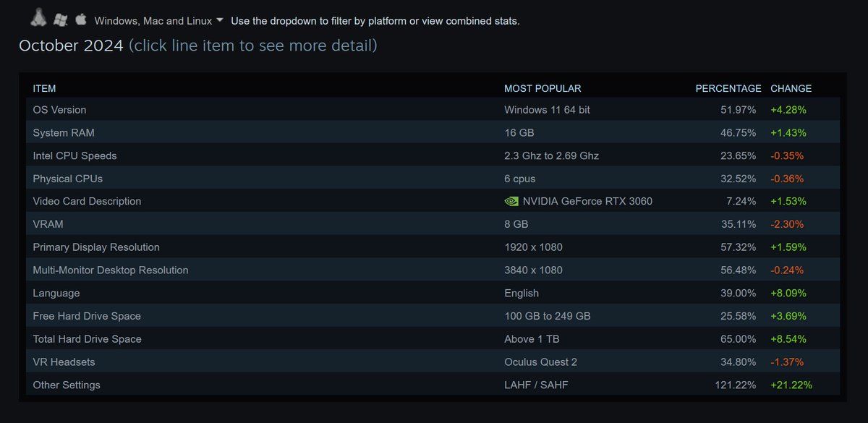Open Multi-Monitor Desktop Resolution details
868x423 pixels.
(x=433, y=270)
